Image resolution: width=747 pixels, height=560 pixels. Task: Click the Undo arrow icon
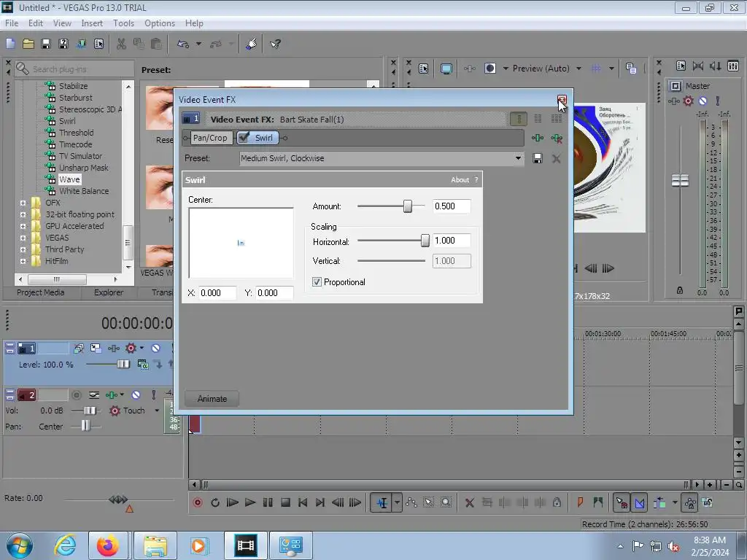coord(183,44)
